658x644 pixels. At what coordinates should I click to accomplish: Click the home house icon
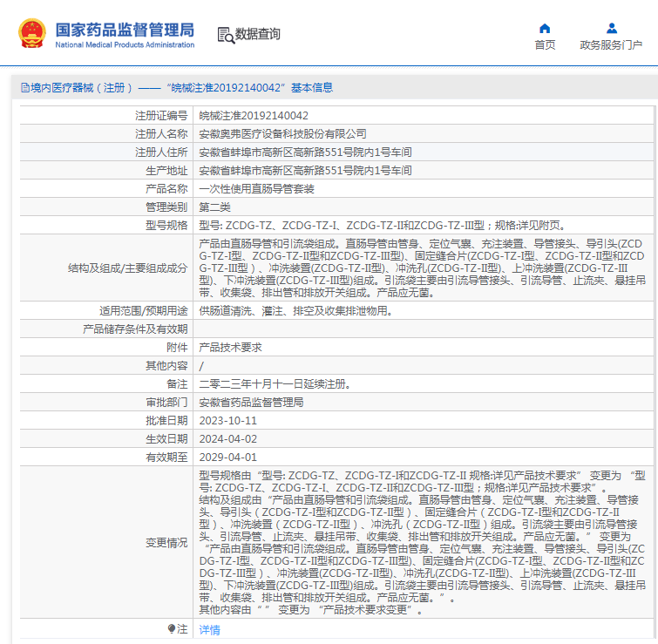pyautogui.click(x=545, y=28)
